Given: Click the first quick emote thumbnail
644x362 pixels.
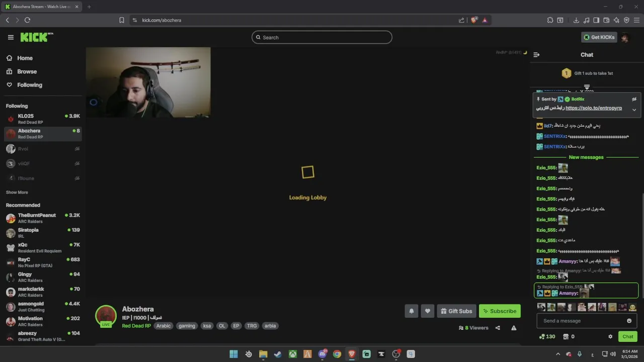Looking at the screenshot, I should [541, 307].
